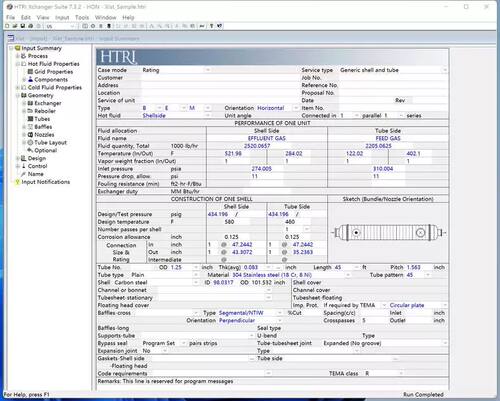Click the Customer input field

[220, 78]
